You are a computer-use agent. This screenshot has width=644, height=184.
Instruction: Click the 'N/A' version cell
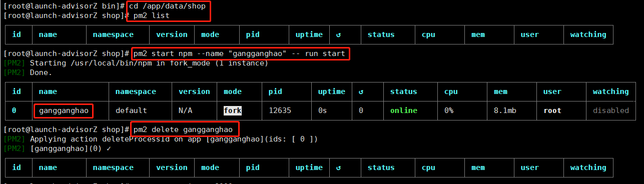click(185, 110)
